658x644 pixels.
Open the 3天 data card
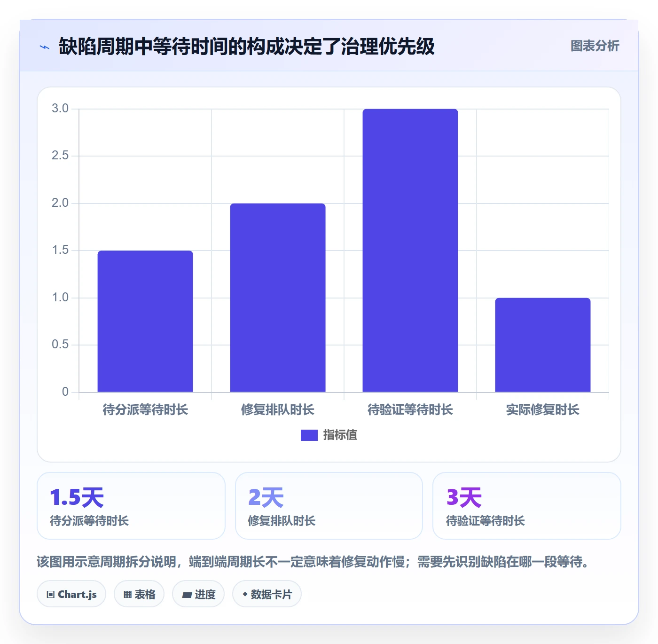click(527, 506)
